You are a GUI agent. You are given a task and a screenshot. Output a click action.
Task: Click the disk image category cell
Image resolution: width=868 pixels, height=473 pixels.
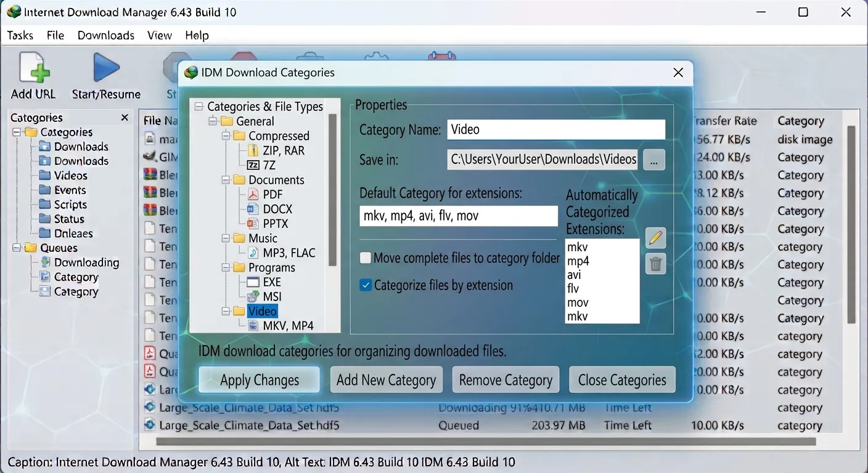(805, 140)
